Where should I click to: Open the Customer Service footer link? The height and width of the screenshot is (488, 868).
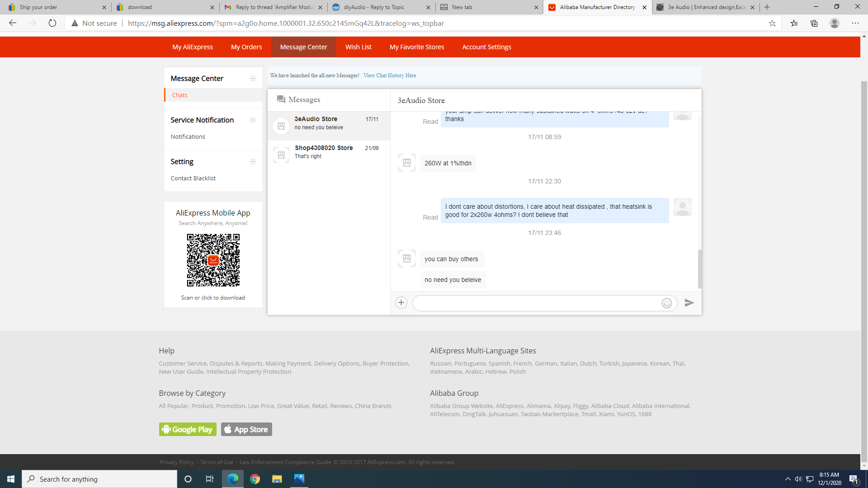point(183,364)
